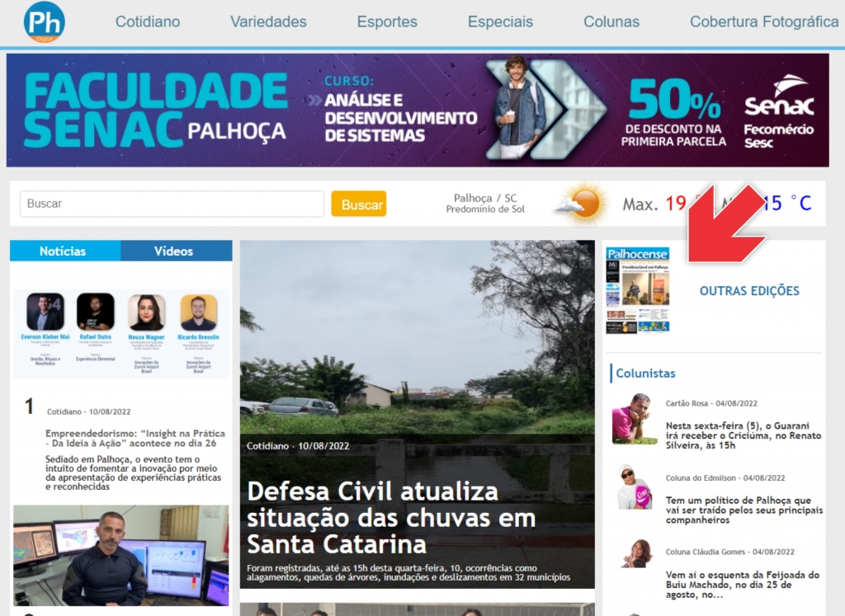
Task: Click the Coluna do Edmilson avatar
Action: click(635, 487)
